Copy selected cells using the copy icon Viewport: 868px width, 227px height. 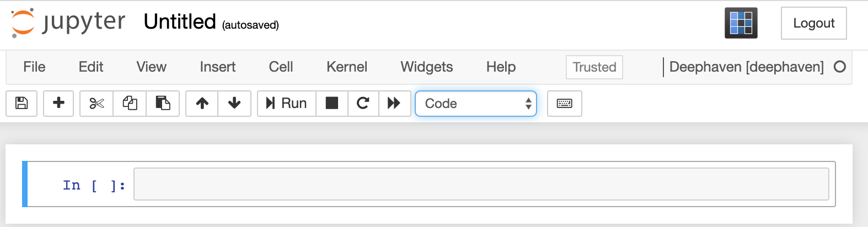point(130,104)
